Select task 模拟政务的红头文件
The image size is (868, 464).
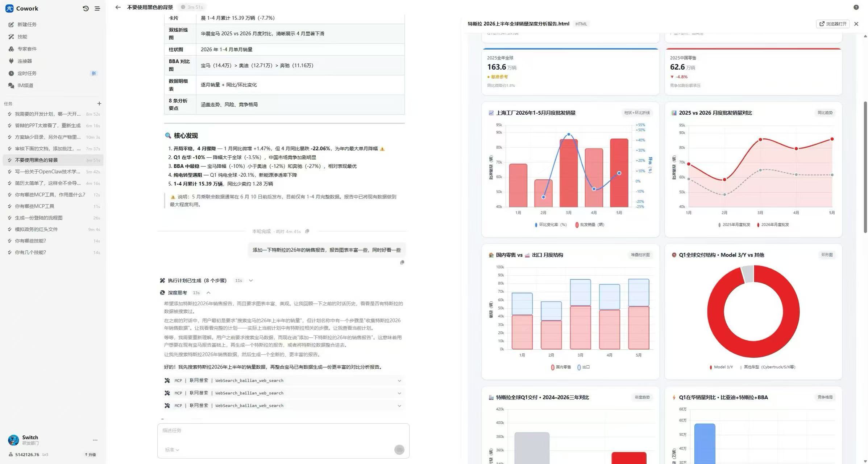coord(53,229)
